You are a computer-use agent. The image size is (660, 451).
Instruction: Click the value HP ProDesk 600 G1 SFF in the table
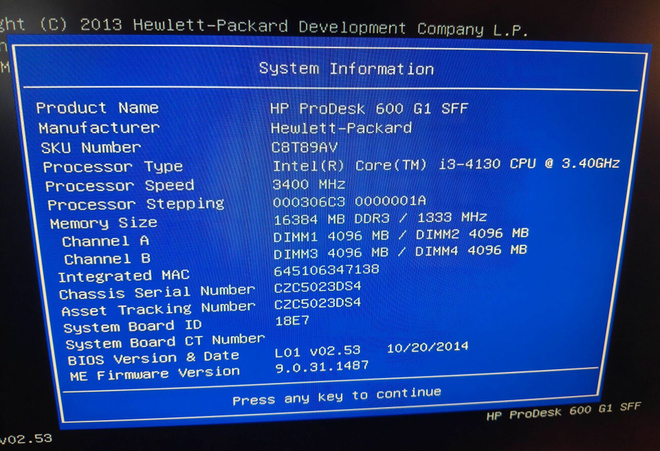369,109
